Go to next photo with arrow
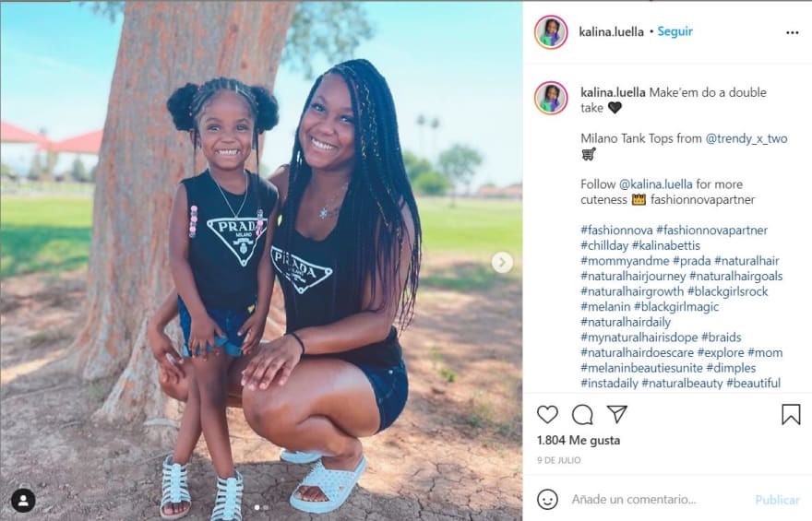Image resolution: width=812 pixels, height=521 pixels. [x=502, y=262]
